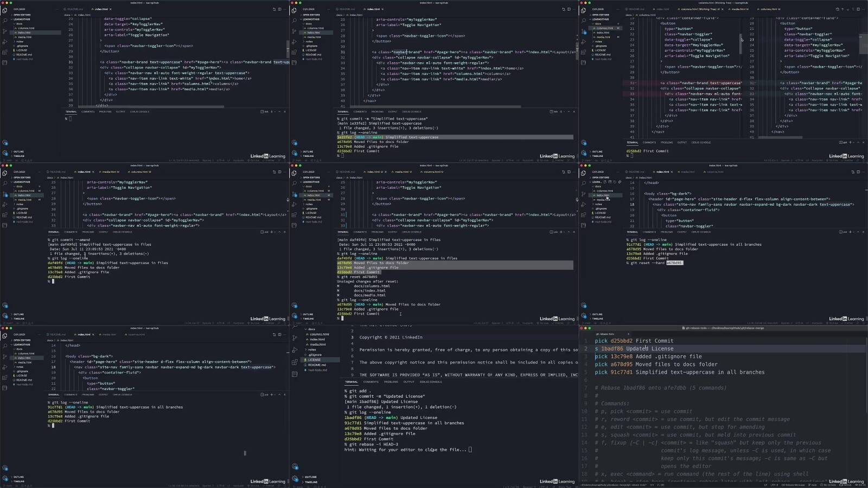Open Source Control in the git commit --amend frame

click(x=5, y=194)
